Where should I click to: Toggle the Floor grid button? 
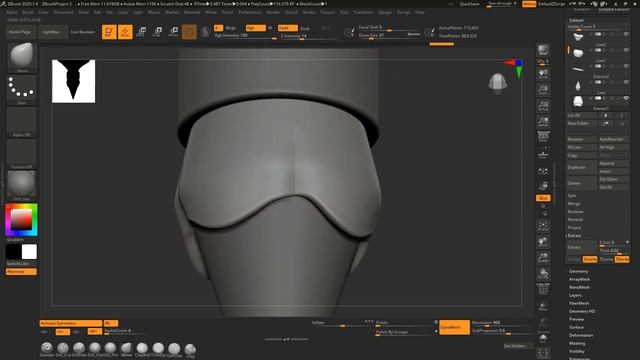(543, 154)
